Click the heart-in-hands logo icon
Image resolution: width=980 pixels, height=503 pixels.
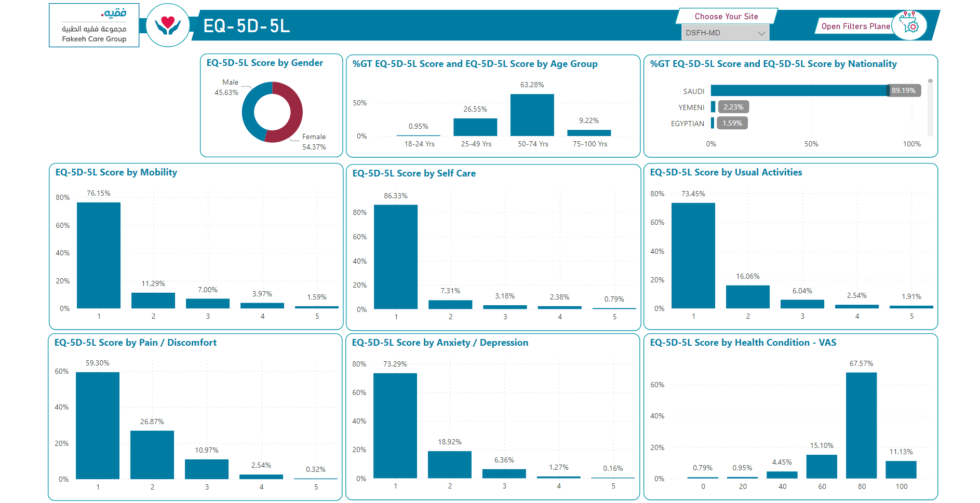coord(168,25)
